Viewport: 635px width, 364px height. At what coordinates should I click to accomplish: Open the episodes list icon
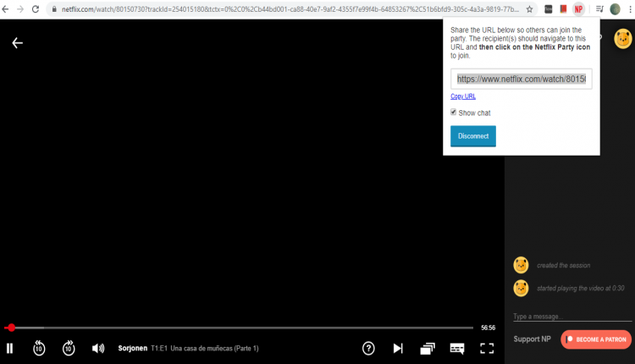coord(428,348)
